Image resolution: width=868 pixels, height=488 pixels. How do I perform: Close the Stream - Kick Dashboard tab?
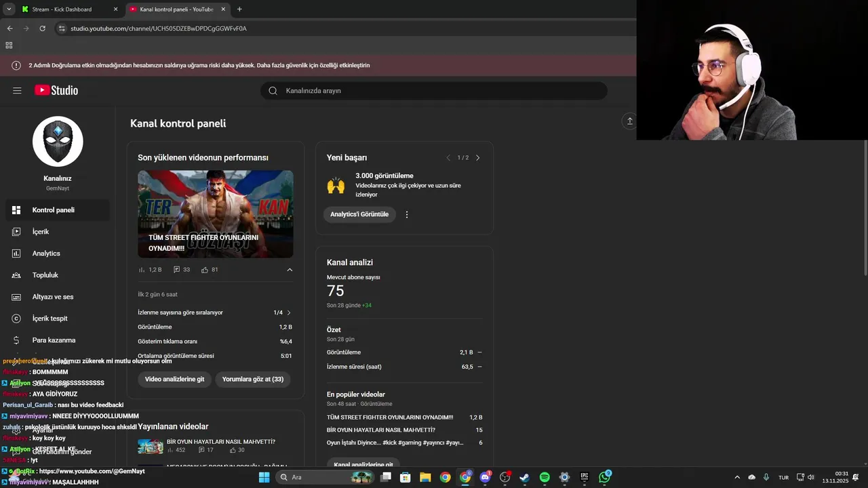pos(115,9)
